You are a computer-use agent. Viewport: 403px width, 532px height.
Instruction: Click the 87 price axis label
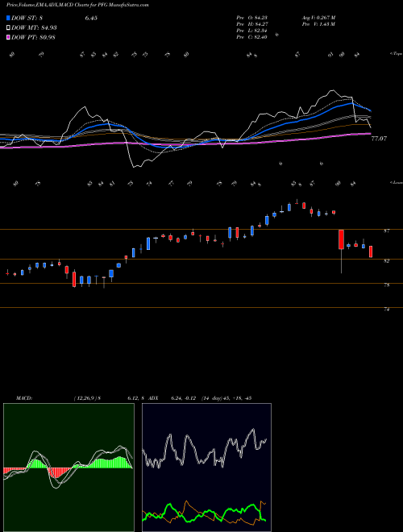pyautogui.click(x=386, y=231)
